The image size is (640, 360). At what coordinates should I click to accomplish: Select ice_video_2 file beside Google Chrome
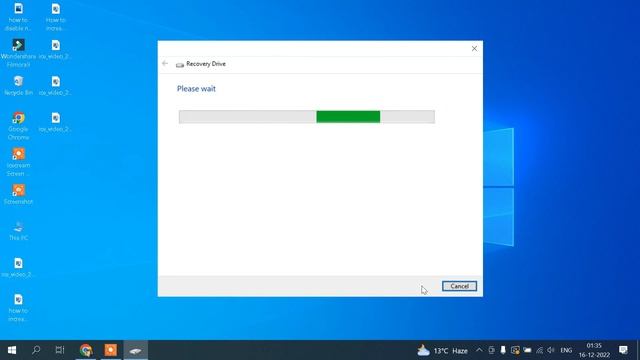(x=56, y=122)
